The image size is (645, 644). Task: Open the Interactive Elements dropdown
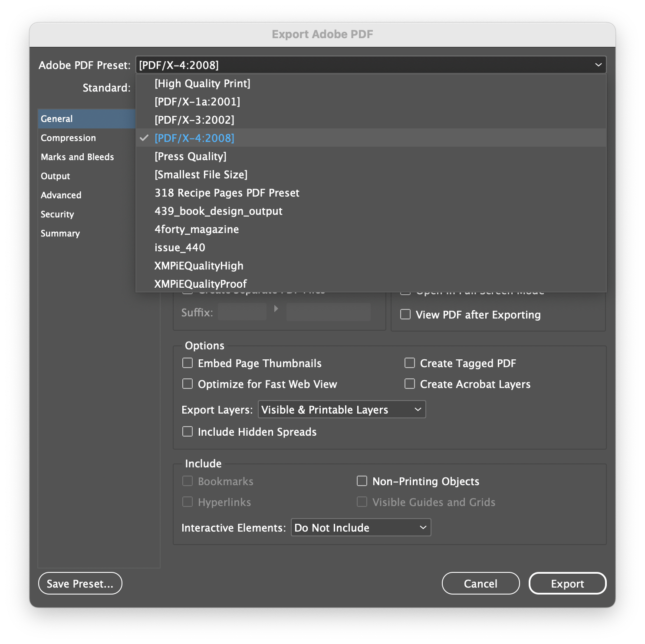pos(360,527)
